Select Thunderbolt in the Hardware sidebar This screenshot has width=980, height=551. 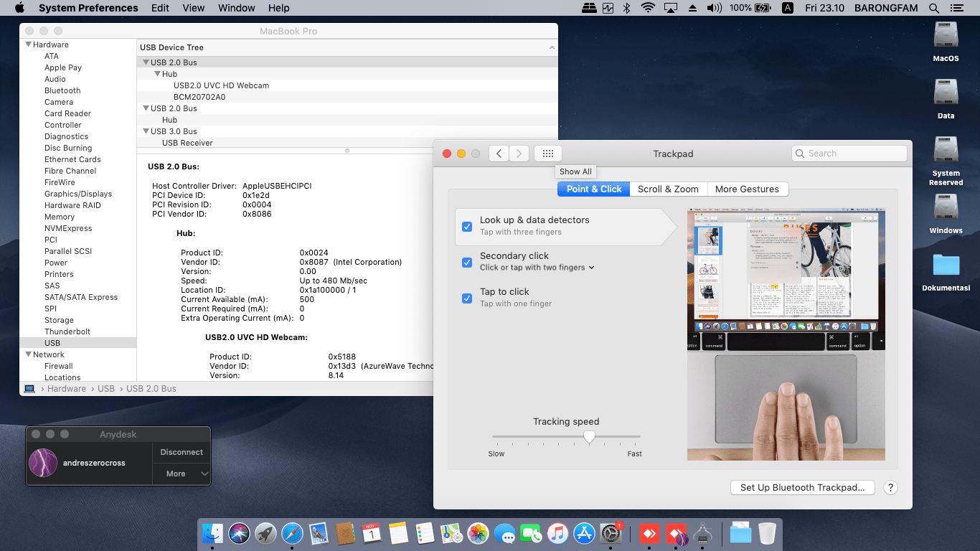click(67, 331)
